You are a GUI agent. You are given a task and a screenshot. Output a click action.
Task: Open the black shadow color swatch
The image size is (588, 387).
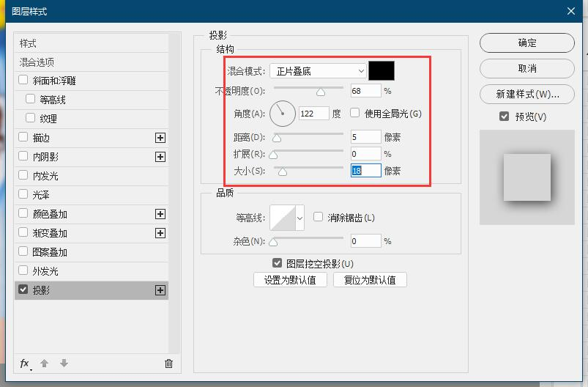click(382, 70)
